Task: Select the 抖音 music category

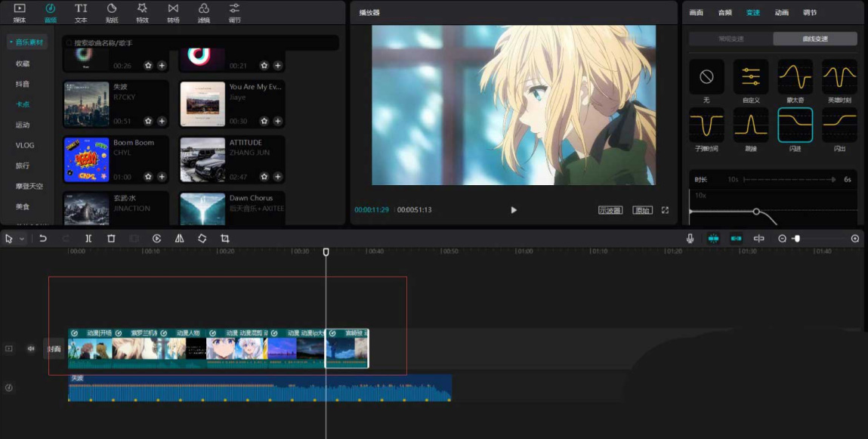Action: pos(23,84)
